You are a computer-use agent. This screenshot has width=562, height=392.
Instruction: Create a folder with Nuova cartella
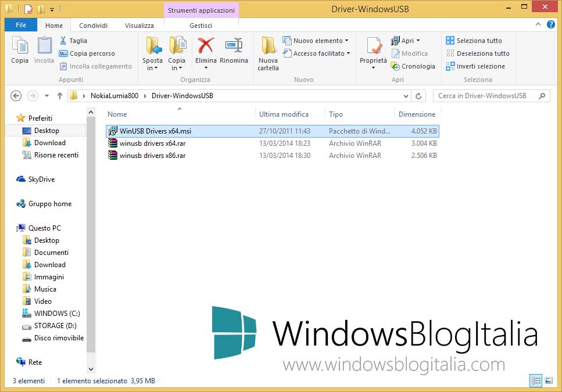pos(268,53)
